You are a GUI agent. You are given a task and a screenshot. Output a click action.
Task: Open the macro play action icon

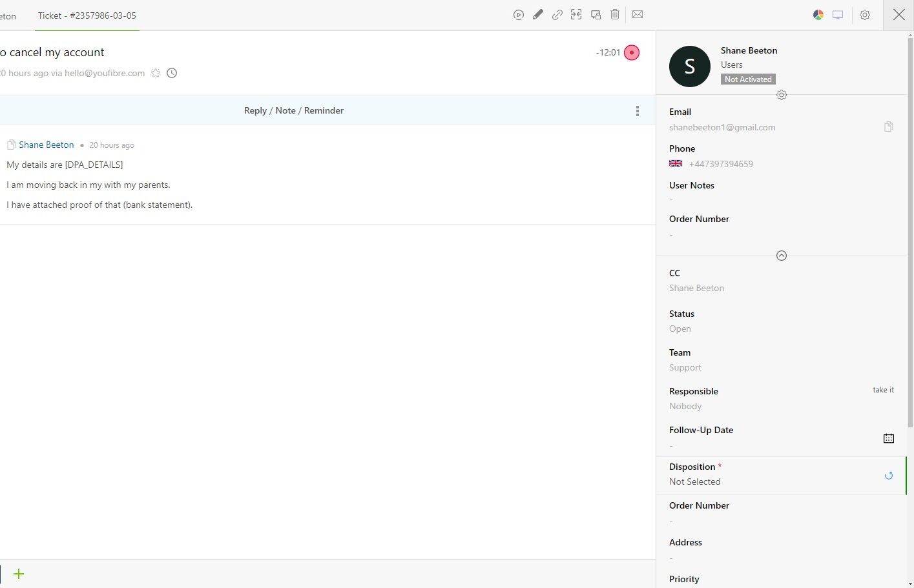tap(518, 14)
